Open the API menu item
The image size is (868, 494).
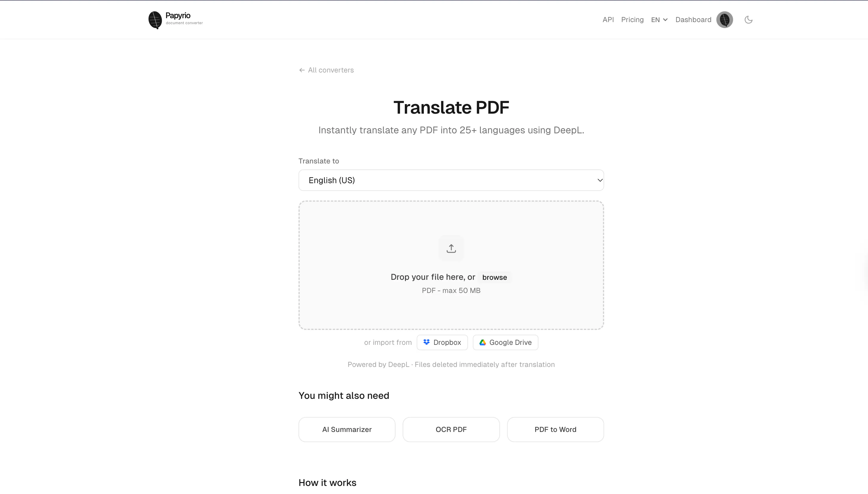608,20
